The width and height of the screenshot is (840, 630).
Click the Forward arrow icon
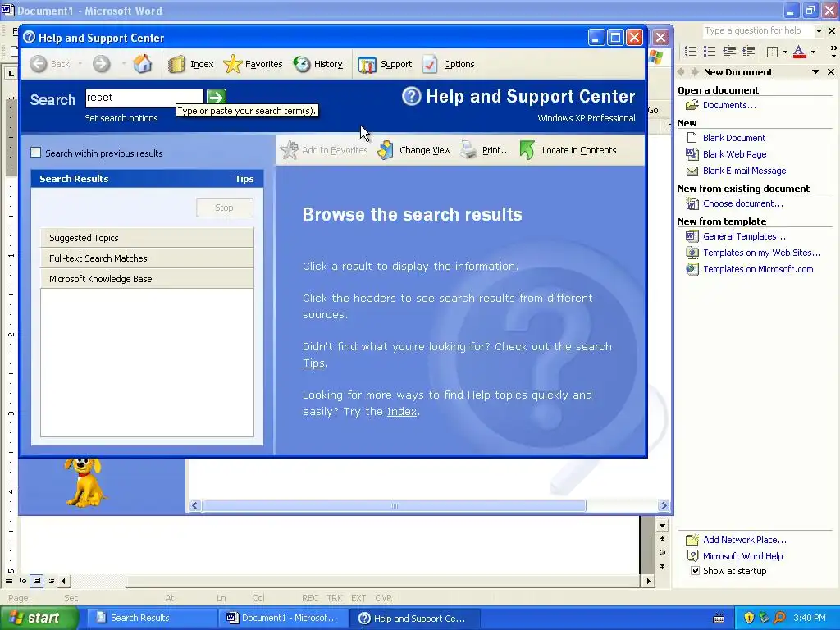101,64
